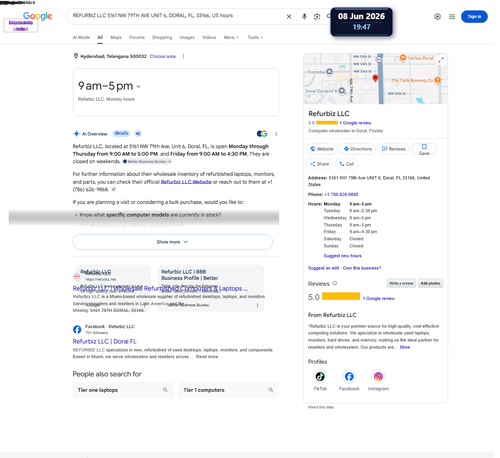500x458 pixels.
Task: Click Reviews info circle icon
Action: point(335,283)
